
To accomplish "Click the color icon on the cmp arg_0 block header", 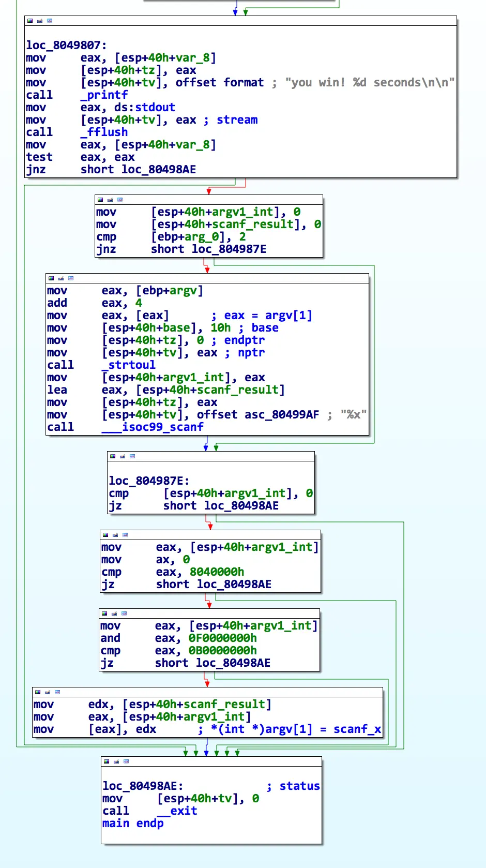I will [100, 200].
